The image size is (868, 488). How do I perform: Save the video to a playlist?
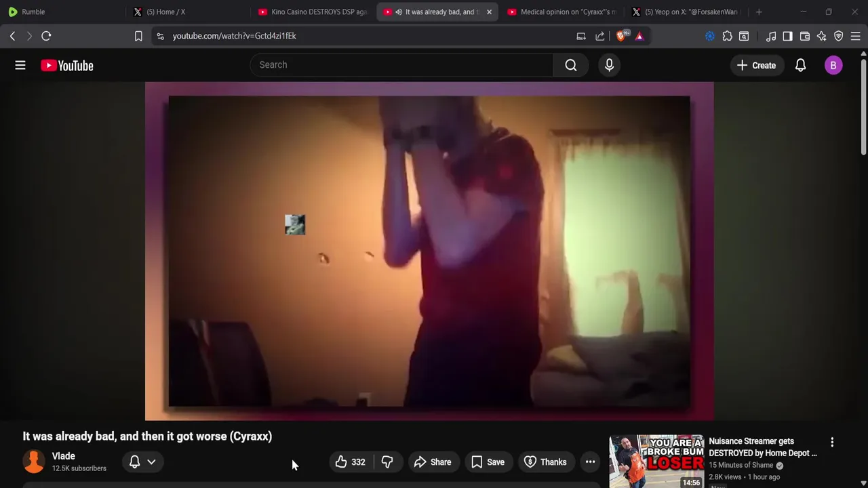(x=488, y=462)
